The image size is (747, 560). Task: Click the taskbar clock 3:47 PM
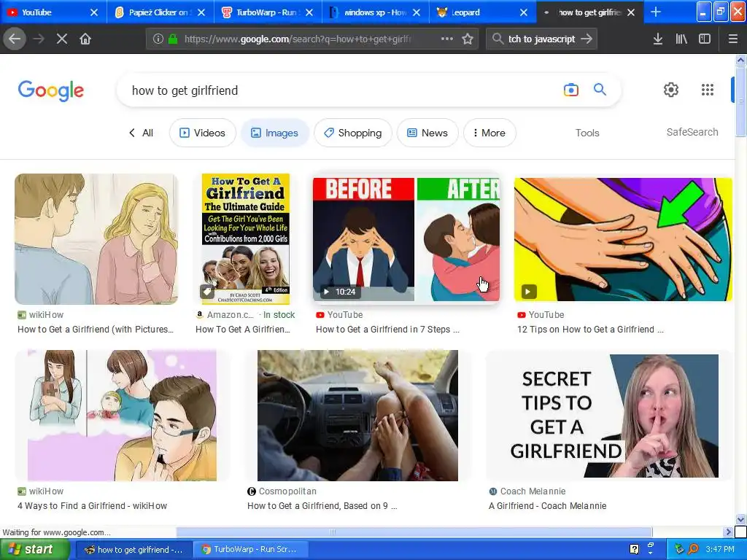tap(720, 550)
